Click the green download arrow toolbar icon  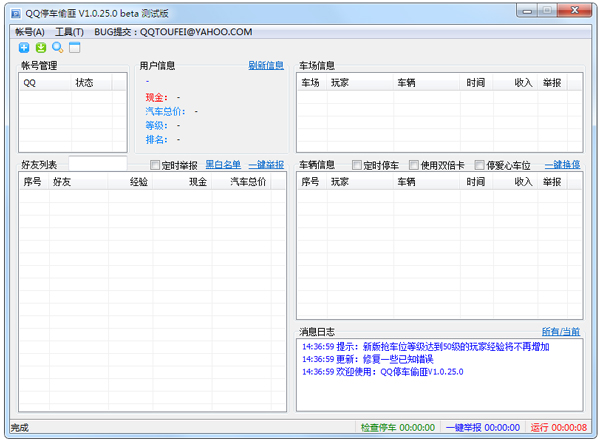41,47
